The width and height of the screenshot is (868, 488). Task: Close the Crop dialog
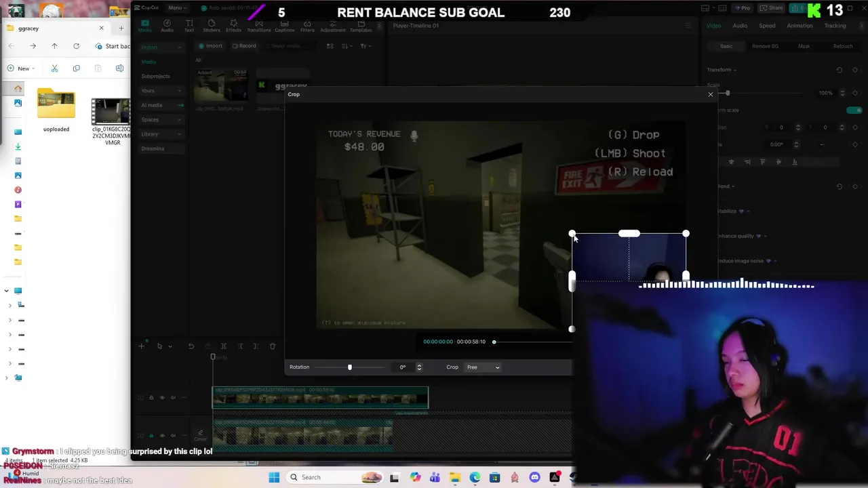(x=711, y=94)
